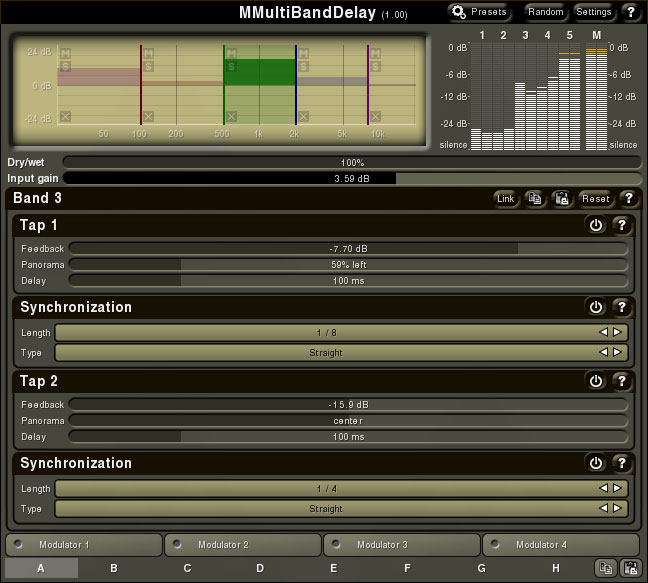Open Tap 1 help question mark
This screenshot has height=583, width=648.
point(622,225)
